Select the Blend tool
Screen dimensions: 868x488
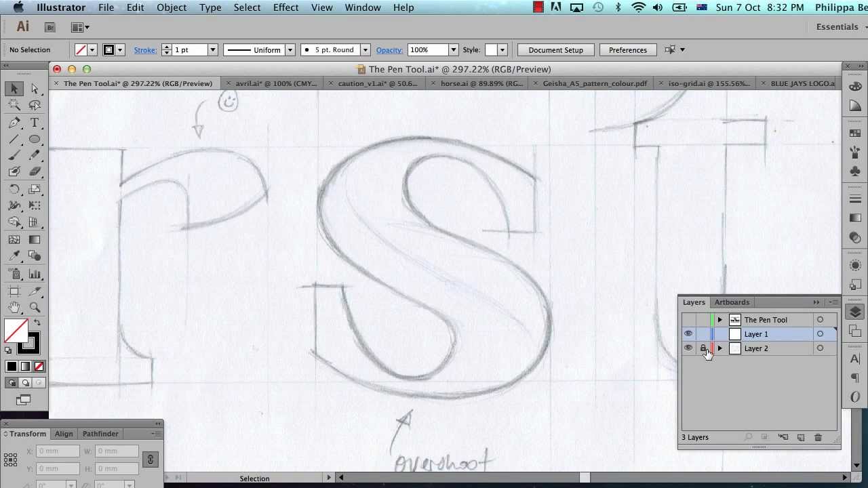[35, 256]
